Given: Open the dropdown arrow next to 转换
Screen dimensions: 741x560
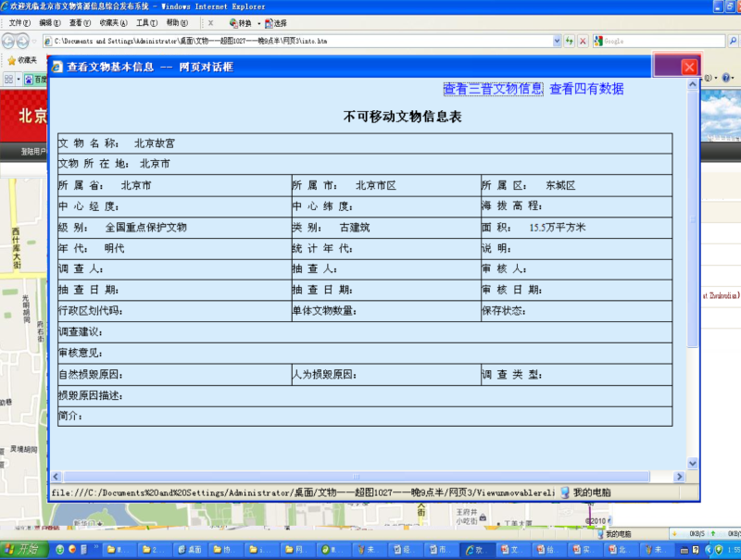Looking at the screenshot, I should coord(259,23).
